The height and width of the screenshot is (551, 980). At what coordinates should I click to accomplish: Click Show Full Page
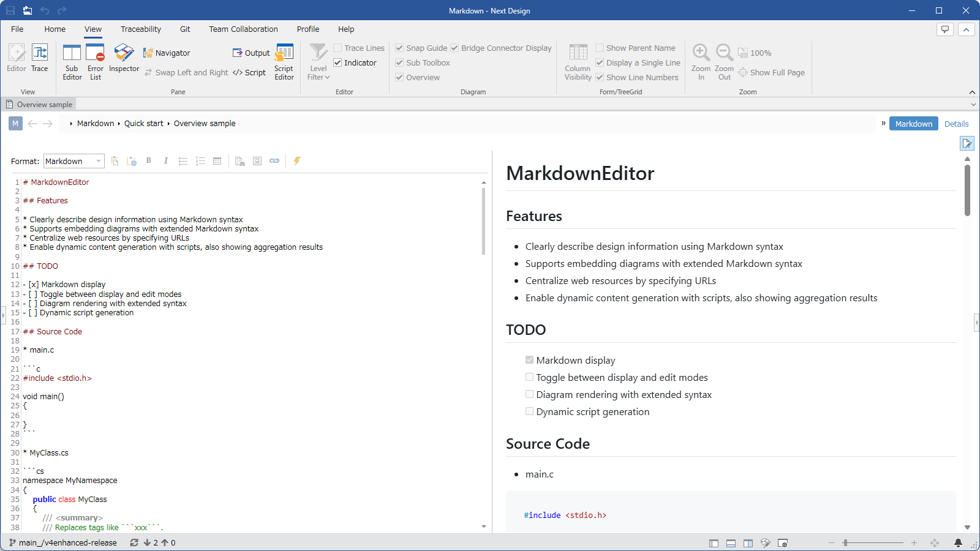point(772,72)
